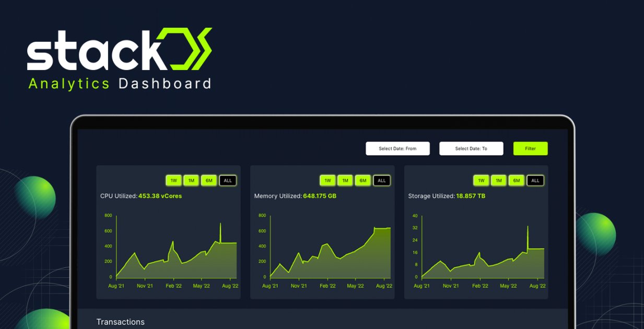Select the 1W range on CPU chart
644x329 pixels.
[173, 180]
